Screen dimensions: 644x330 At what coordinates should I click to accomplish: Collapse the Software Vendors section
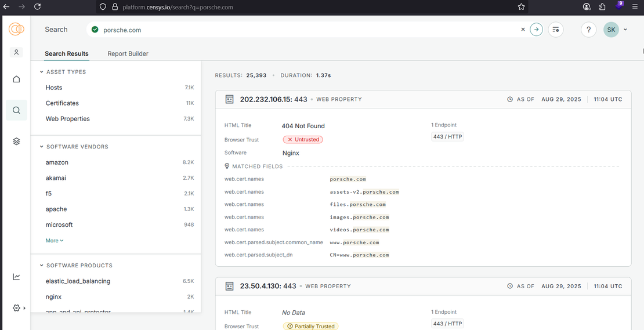(x=42, y=147)
